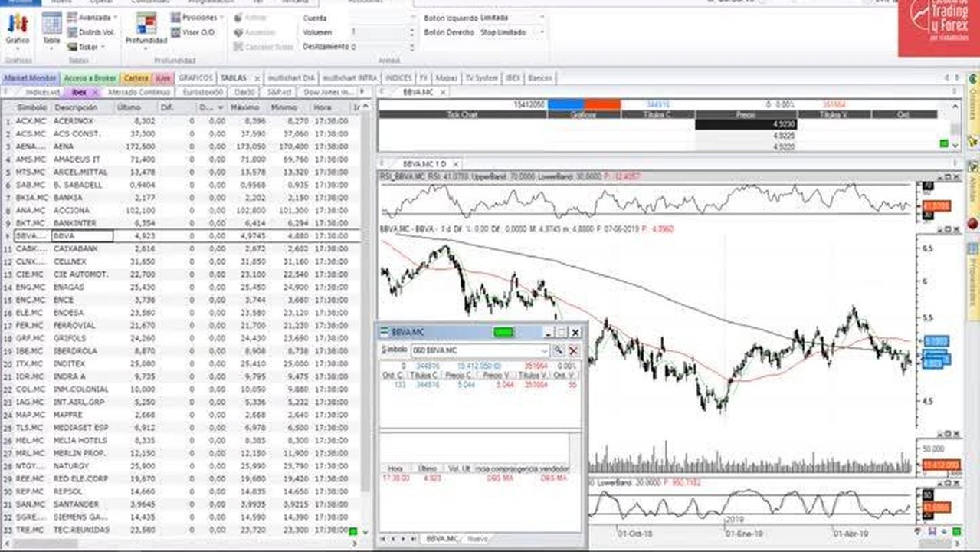
Task: Select the BANKINTER row
Action: 180,222
